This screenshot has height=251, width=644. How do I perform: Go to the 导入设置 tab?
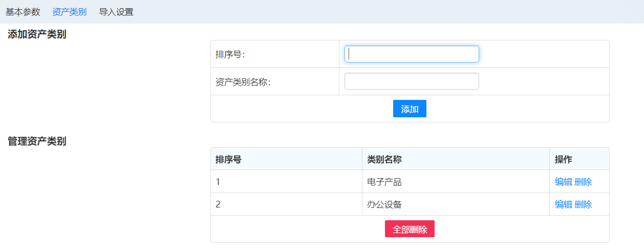click(x=116, y=12)
